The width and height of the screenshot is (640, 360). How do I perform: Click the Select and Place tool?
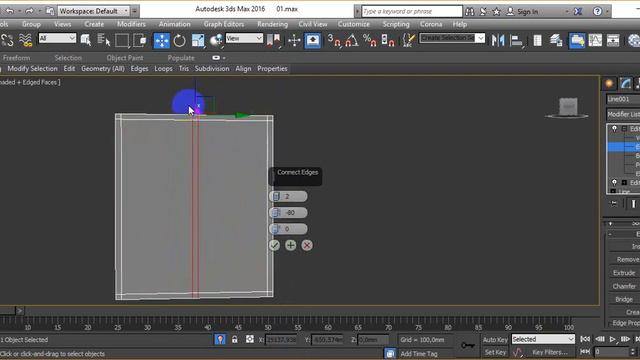(216, 40)
